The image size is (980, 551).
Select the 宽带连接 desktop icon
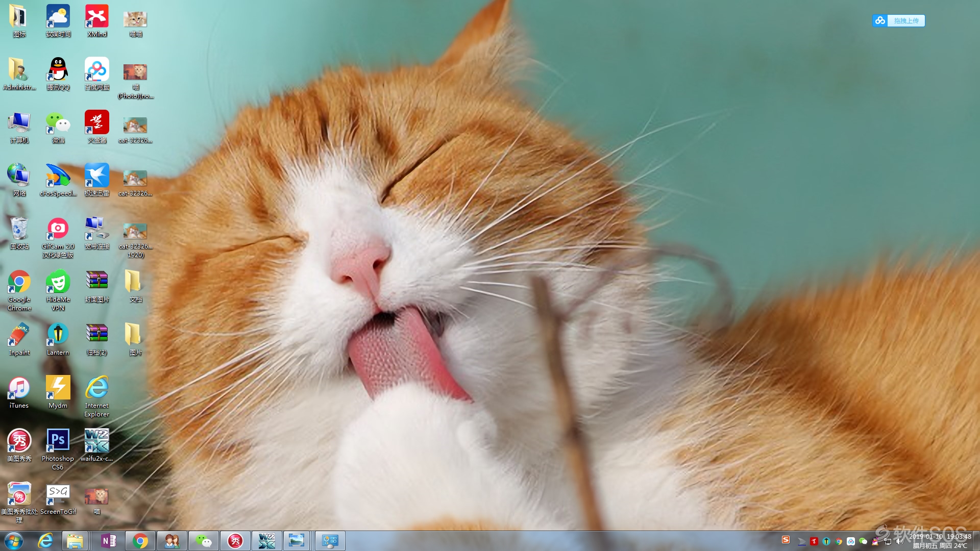(96, 234)
